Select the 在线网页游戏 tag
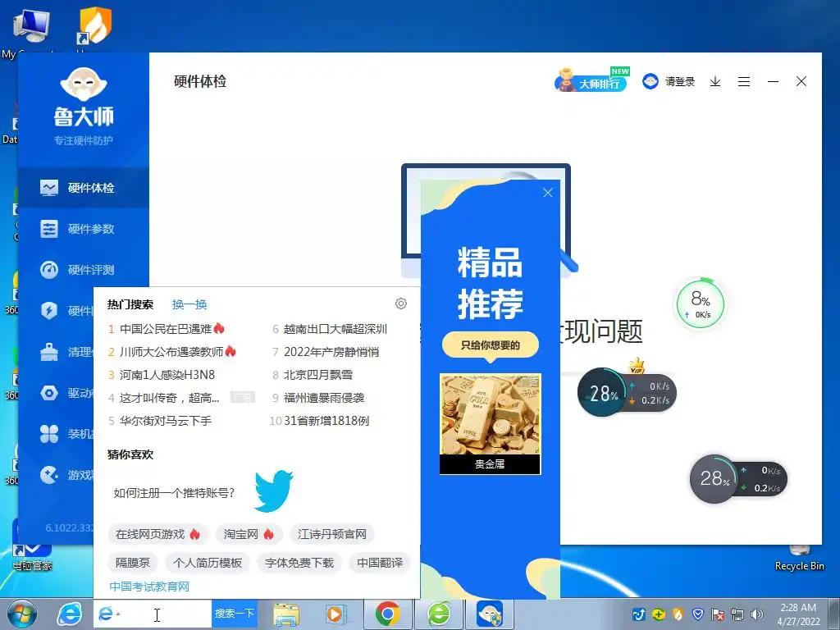The height and width of the screenshot is (630, 840). click(x=157, y=534)
